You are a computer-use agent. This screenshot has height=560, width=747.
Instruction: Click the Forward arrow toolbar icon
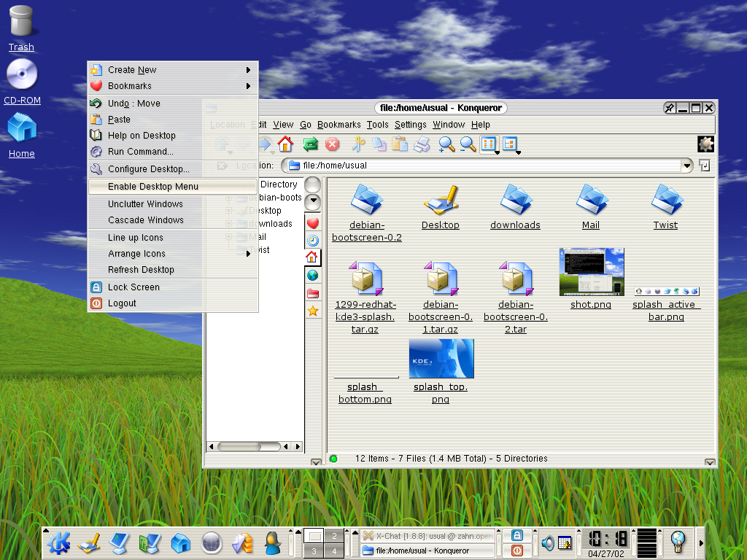pyautogui.click(x=265, y=144)
